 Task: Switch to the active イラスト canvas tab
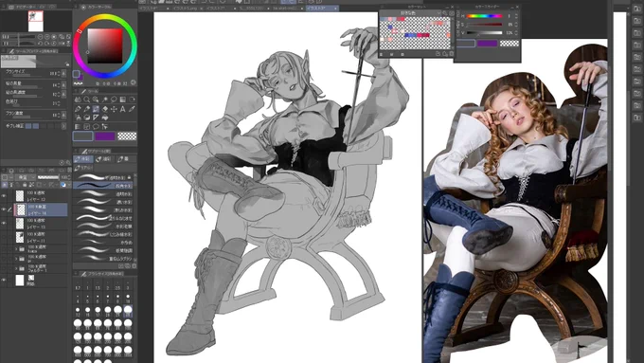pyautogui.click(x=322, y=8)
